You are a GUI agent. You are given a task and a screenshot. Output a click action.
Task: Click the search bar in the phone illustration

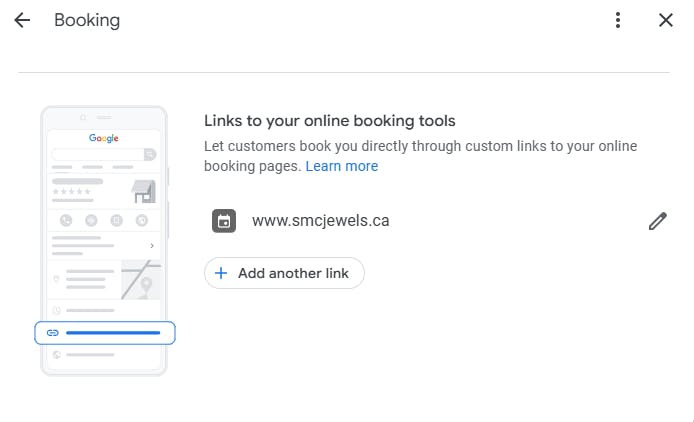[104, 154]
